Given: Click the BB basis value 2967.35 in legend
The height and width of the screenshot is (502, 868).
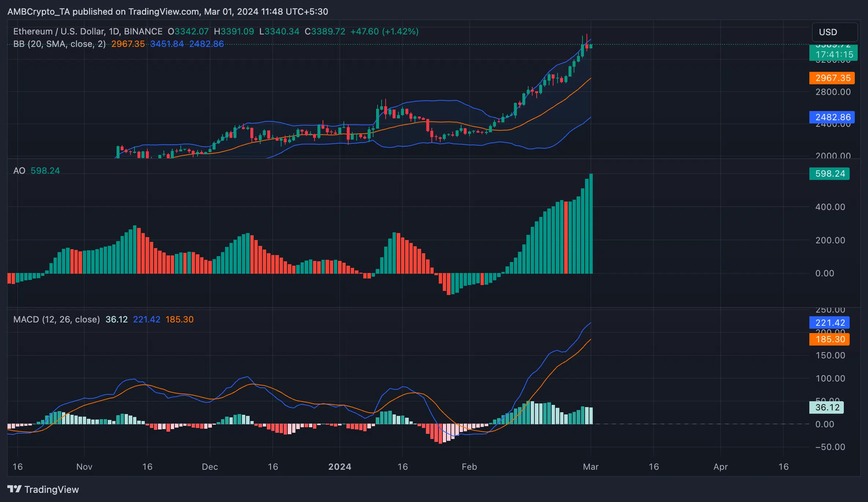Looking at the screenshot, I should (x=128, y=44).
